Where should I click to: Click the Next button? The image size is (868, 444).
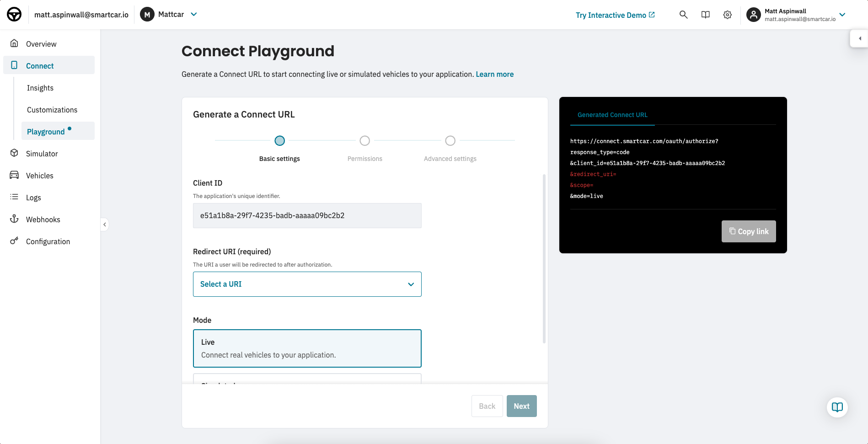[x=521, y=406]
